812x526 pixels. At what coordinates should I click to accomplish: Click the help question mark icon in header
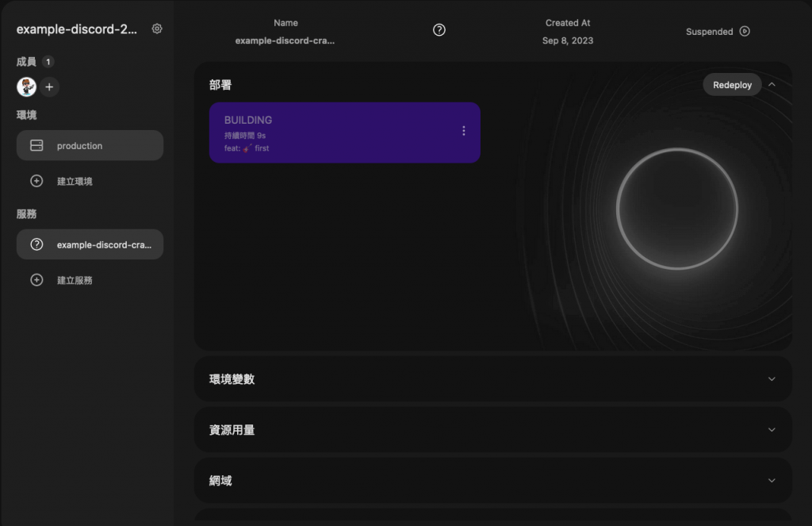tap(439, 30)
